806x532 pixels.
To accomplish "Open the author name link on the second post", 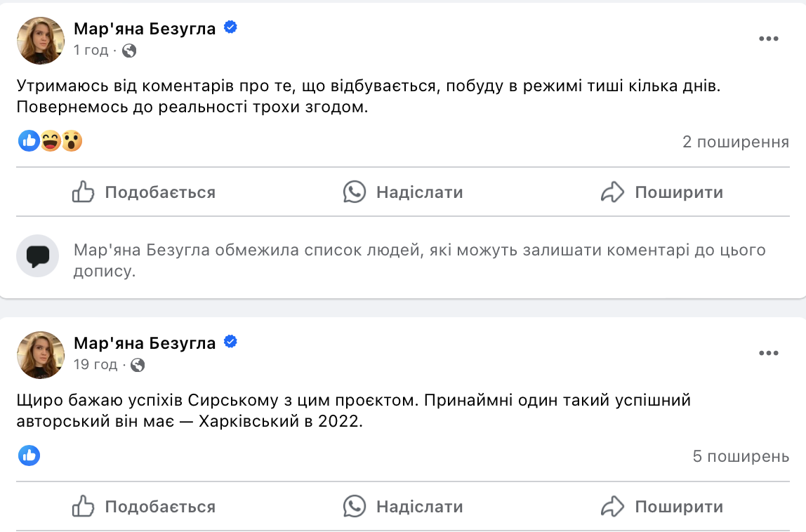I will coord(145,343).
